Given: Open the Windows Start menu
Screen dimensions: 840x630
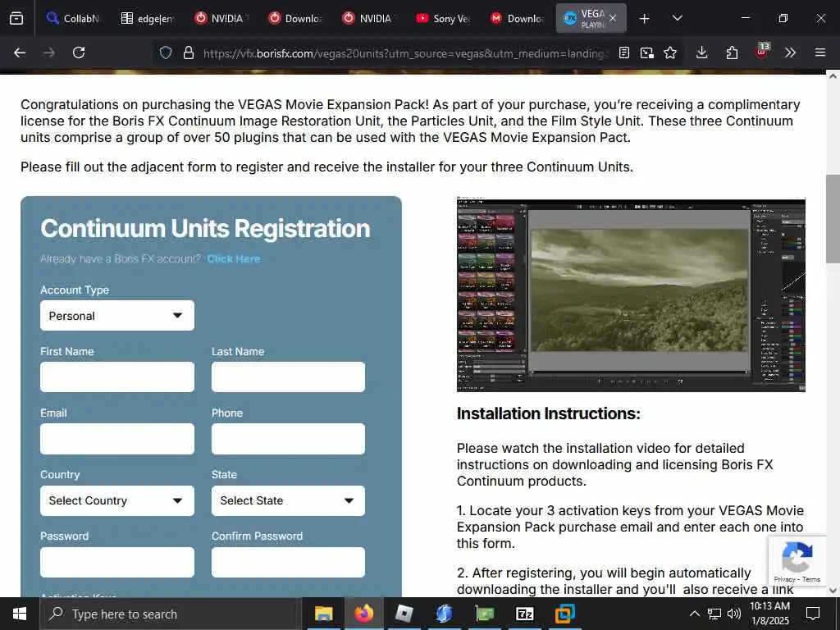Looking at the screenshot, I should pyautogui.click(x=20, y=614).
